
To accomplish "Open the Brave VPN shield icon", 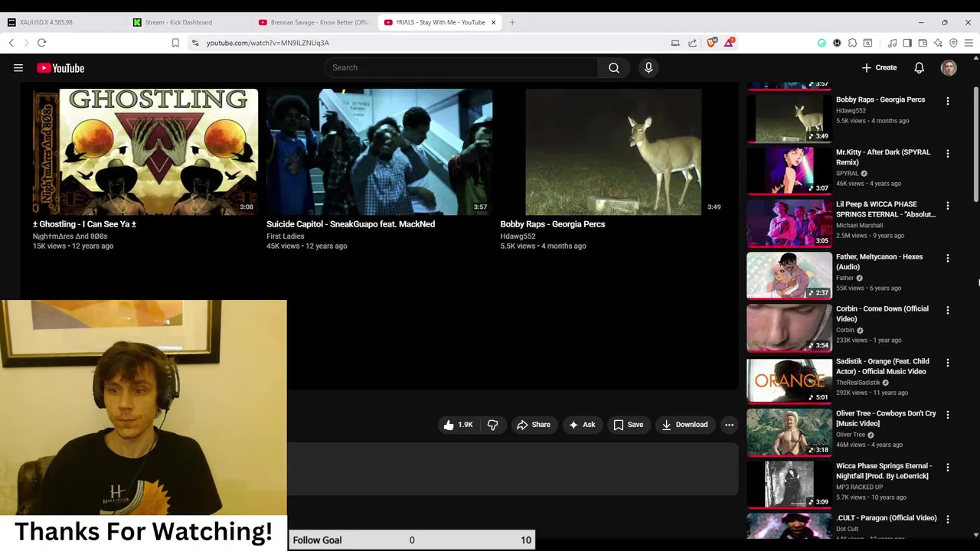I will pyautogui.click(x=953, y=43).
